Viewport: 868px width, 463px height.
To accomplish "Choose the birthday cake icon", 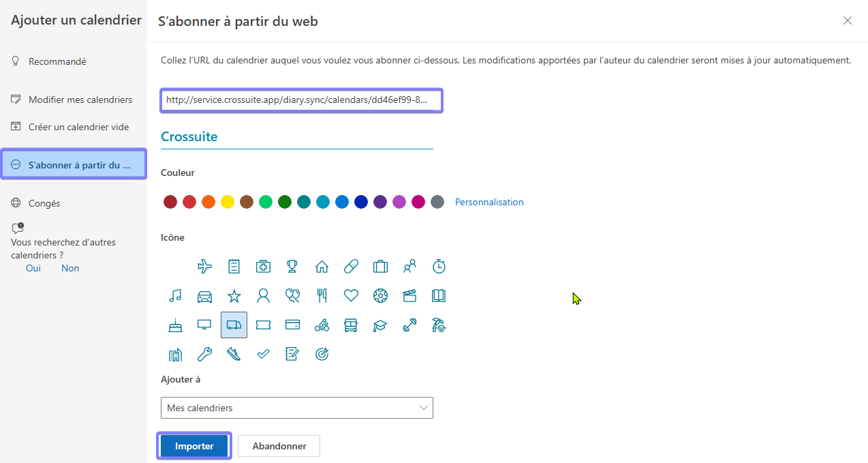I will (175, 325).
